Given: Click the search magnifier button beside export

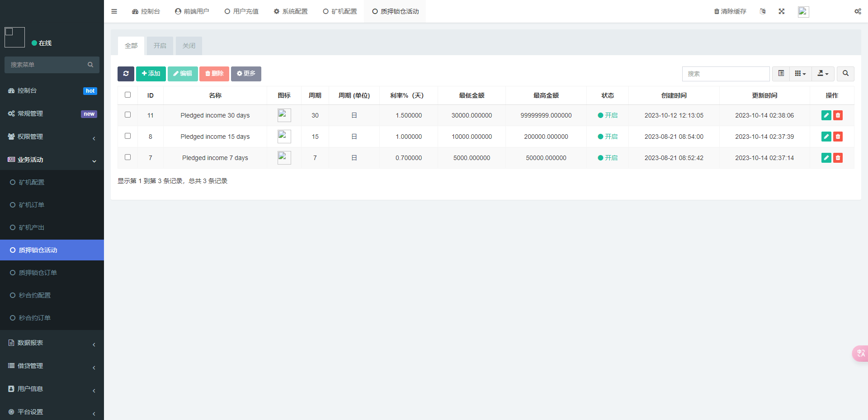Looking at the screenshot, I should point(845,74).
